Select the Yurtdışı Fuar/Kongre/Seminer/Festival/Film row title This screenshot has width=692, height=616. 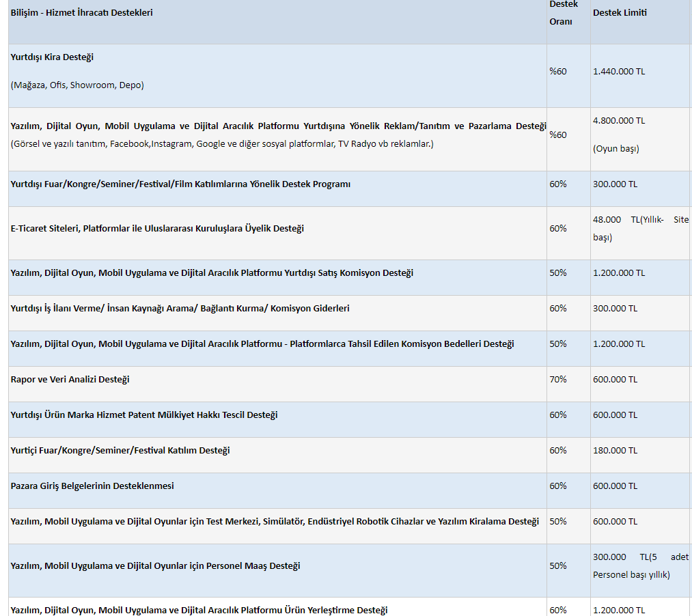coord(180,184)
